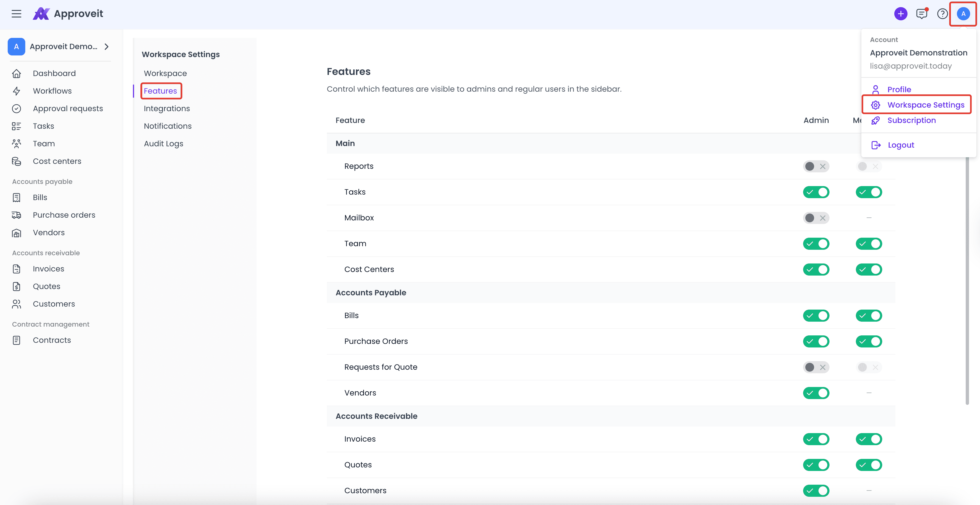
Task: Click Logout in the account menu
Action: click(x=901, y=145)
